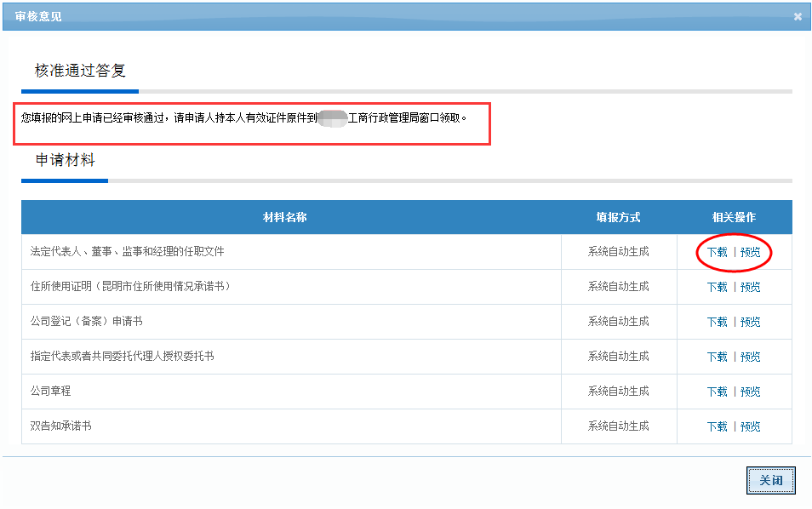Click the 填报方式 column header
This screenshot has height=509, width=812.
pos(618,218)
